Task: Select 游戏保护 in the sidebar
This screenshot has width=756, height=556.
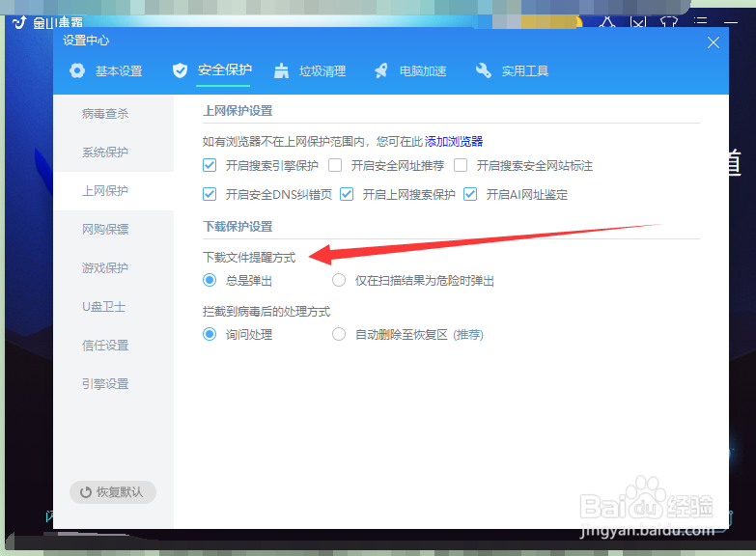Action: [113, 268]
